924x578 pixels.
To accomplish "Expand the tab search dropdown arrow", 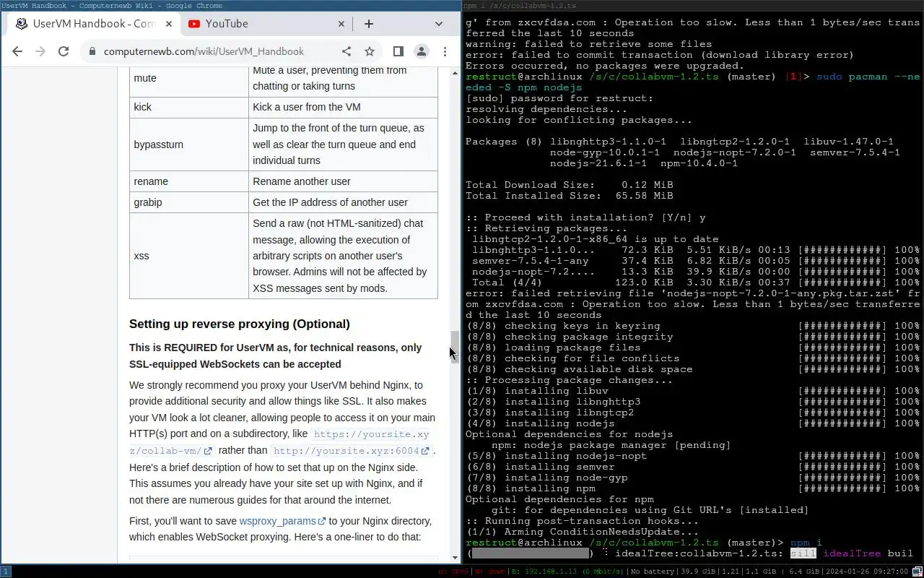I will (438, 24).
